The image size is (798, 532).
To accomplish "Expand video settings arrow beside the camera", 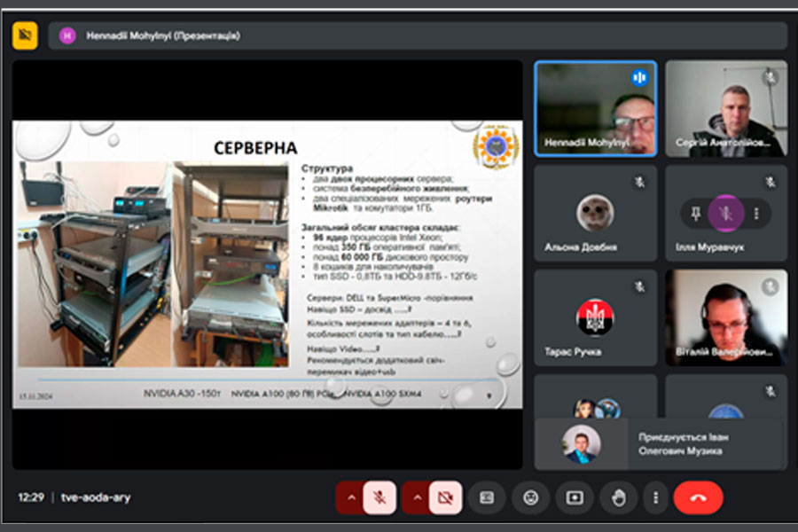I will (417, 497).
